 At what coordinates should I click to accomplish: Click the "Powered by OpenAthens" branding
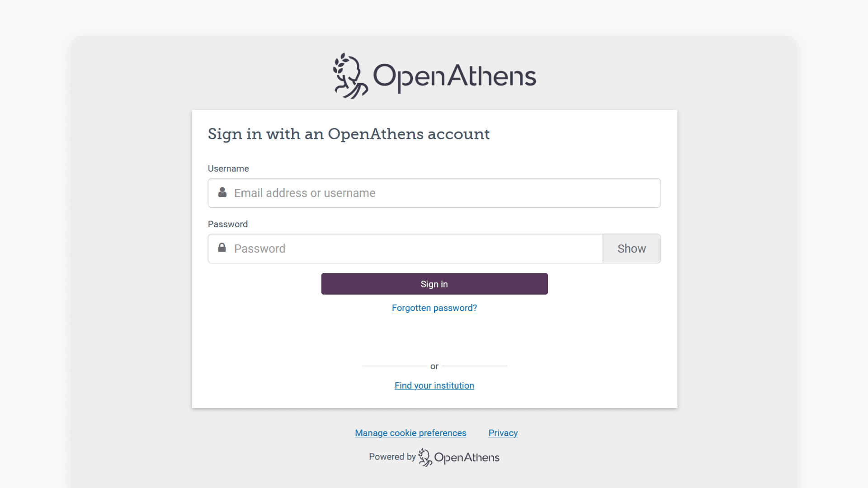click(434, 457)
